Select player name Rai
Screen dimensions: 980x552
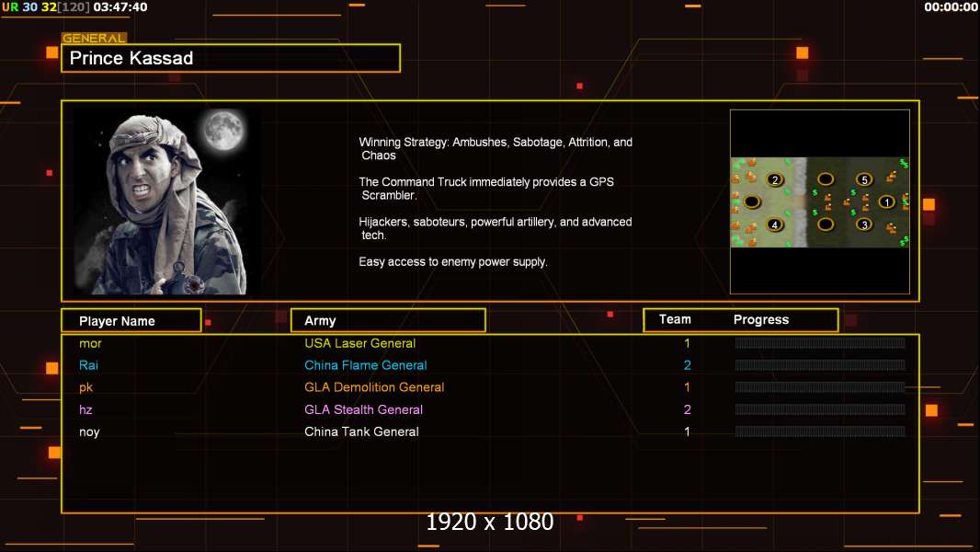[89, 365]
